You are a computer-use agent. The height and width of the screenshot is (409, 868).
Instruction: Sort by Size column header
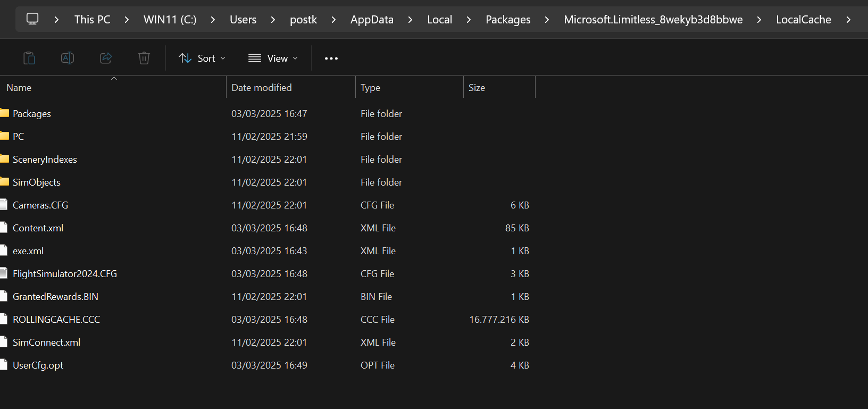tap(499, 87)
